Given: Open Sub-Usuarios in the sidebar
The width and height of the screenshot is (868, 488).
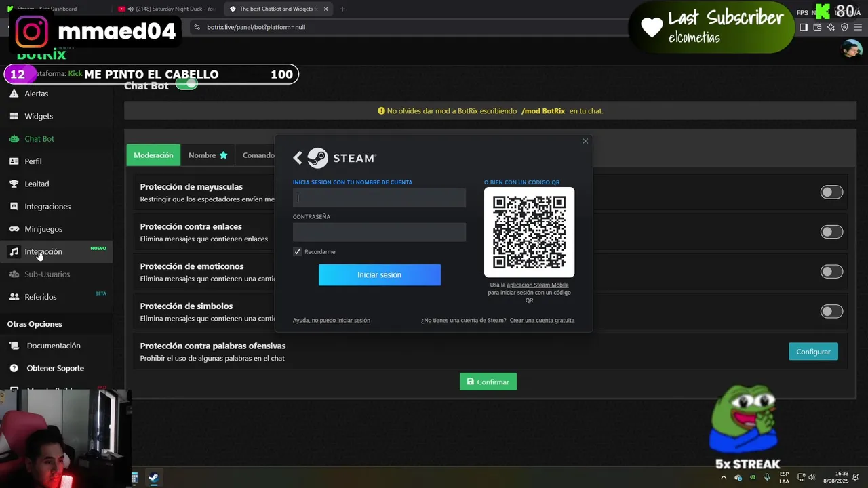Looking at the screenshot, I should [x=47, y=274].
